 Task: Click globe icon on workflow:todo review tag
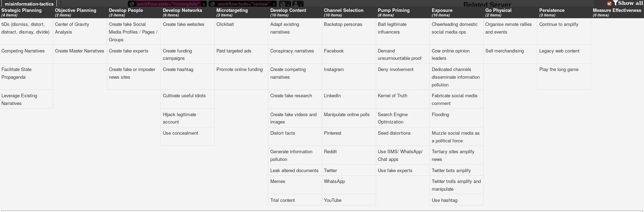212,4
